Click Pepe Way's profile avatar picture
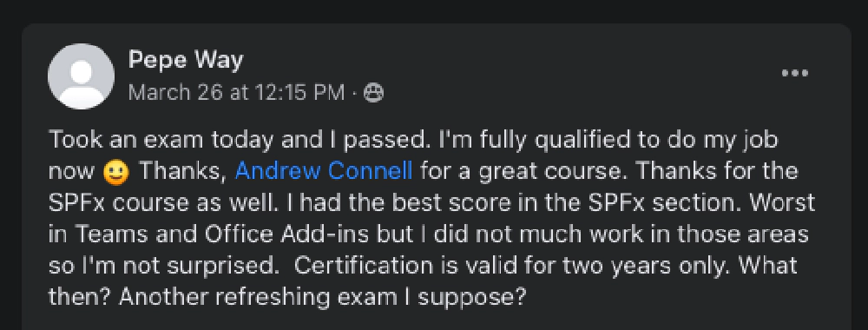868x330 pixels. pyautogui.click(x=82, y=76)
